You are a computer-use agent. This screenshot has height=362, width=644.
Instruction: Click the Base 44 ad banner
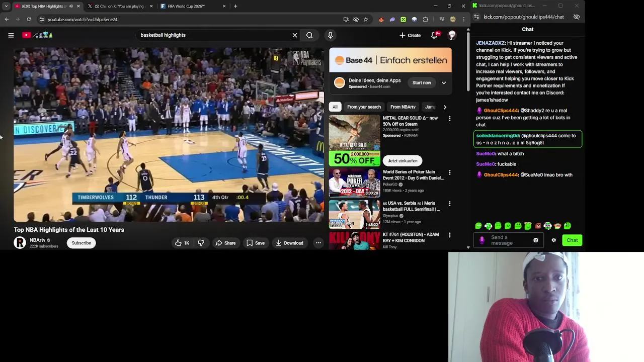(x=390, y=60)
